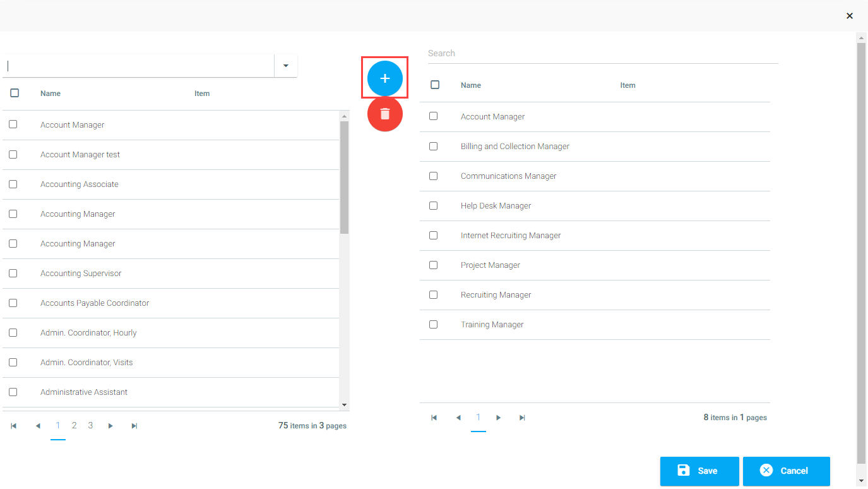Check the Billing and Collection Manager row
Viewport: 868px width, 489px height.
[x=433, y=146]
